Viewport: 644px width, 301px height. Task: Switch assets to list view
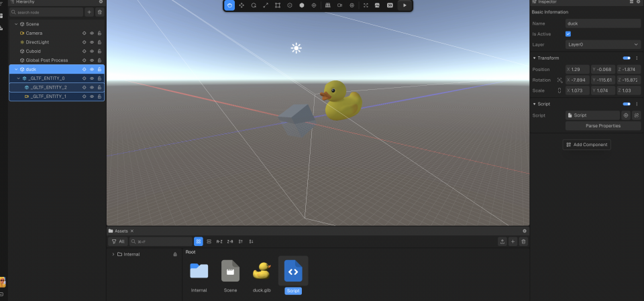(x=209, y=241)
